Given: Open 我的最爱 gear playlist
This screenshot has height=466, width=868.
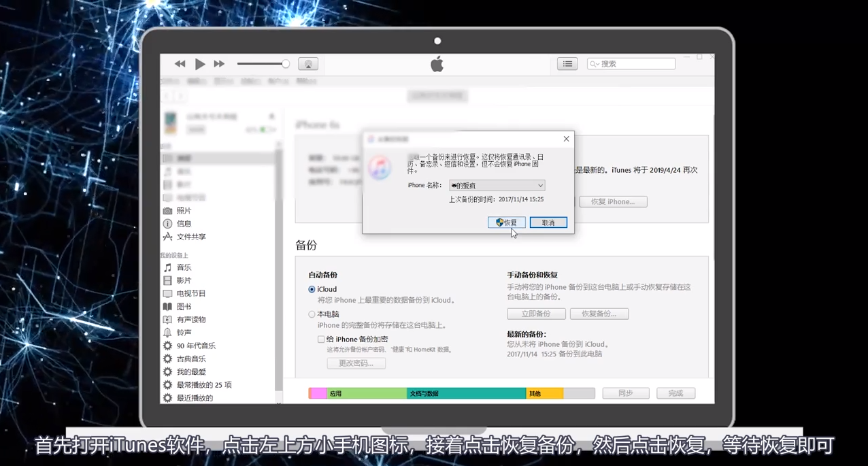Looking at the screenshot, I should [x=167, y=372].
